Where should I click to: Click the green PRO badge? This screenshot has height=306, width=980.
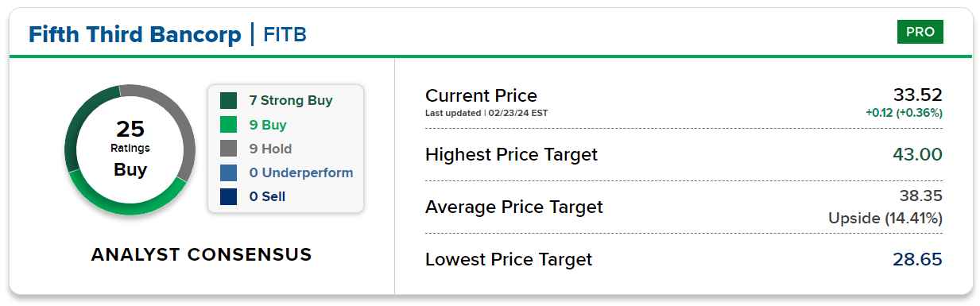coord(920,33)
